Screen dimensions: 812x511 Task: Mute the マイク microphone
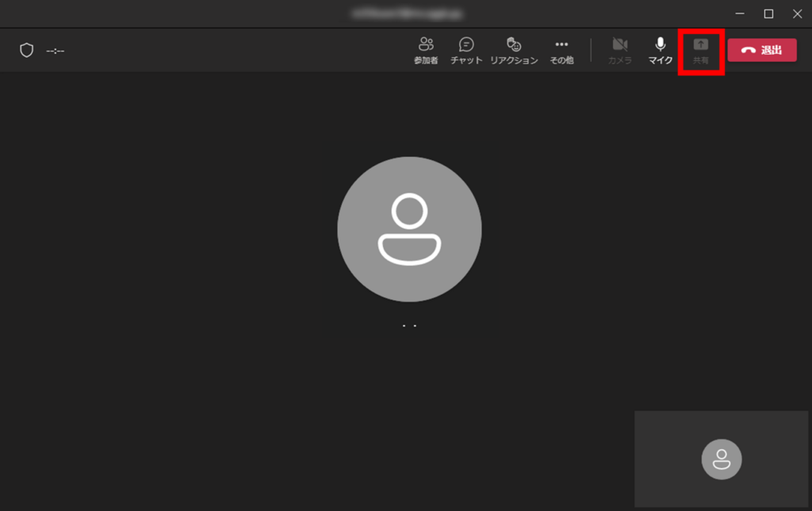point(660,51)
